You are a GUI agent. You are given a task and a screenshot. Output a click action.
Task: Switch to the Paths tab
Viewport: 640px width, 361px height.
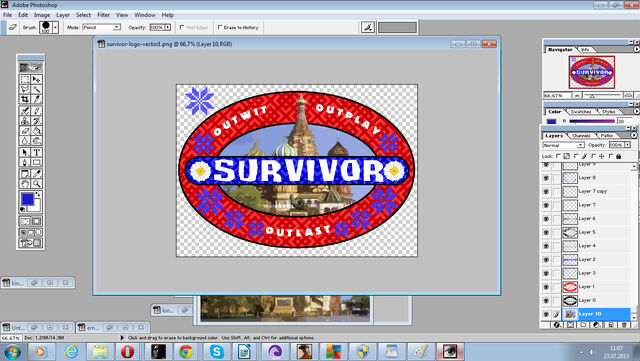607,136
